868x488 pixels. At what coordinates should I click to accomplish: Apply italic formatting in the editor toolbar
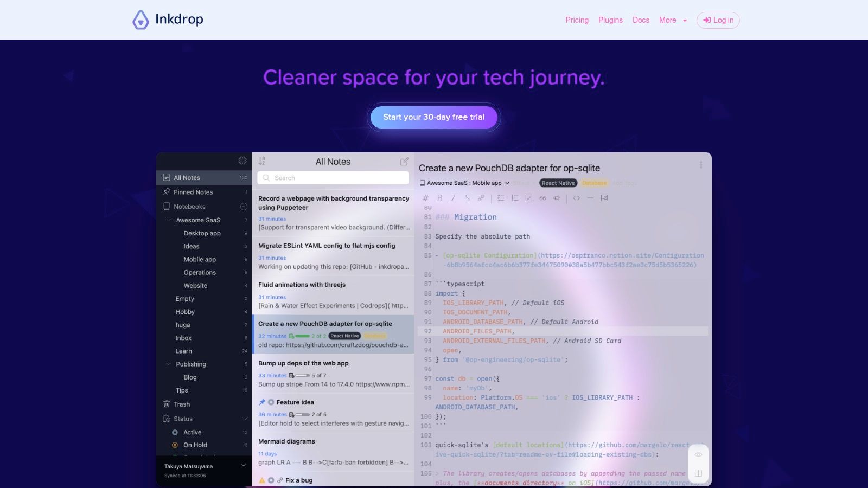pyautogui.click(x=454, y=198)
